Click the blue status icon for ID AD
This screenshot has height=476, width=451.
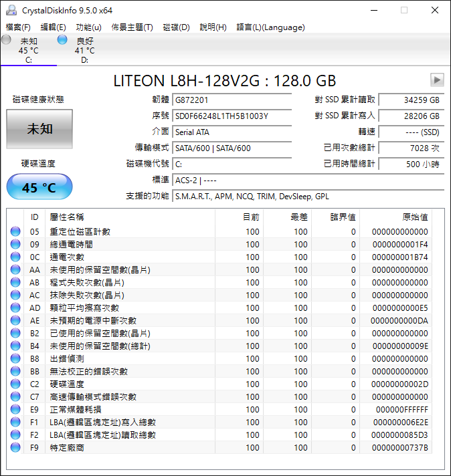[x=15, y=308]
